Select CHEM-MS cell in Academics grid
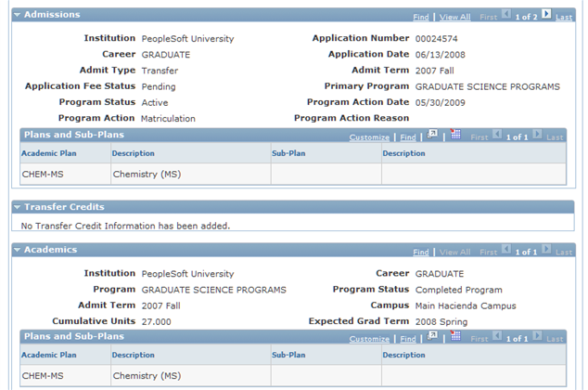588x390 pixels. click(43, 376)
